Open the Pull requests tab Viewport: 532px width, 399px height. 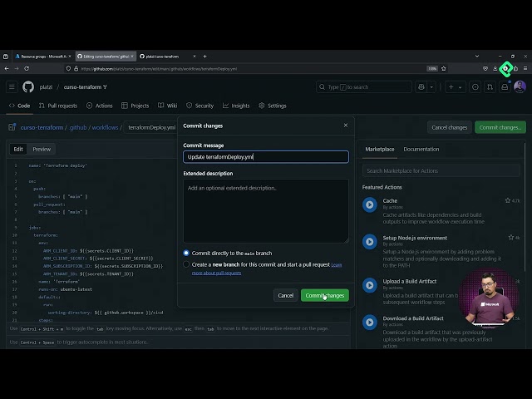[58, 106]
